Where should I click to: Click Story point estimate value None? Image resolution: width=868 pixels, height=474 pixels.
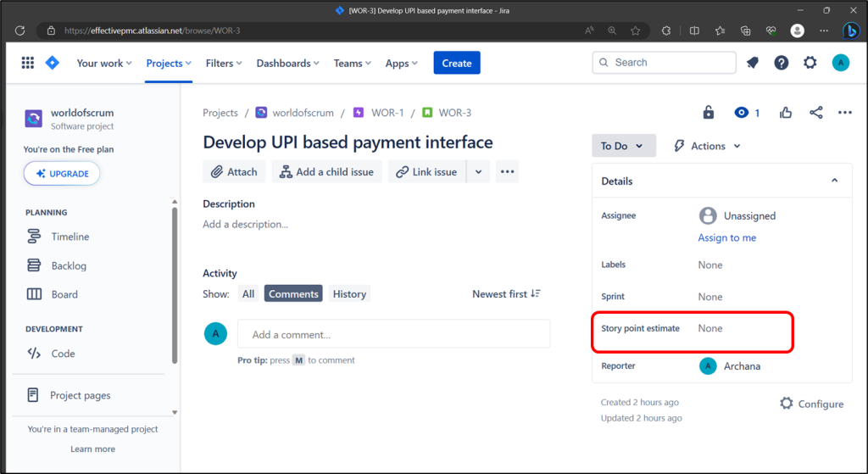point(710,328)
